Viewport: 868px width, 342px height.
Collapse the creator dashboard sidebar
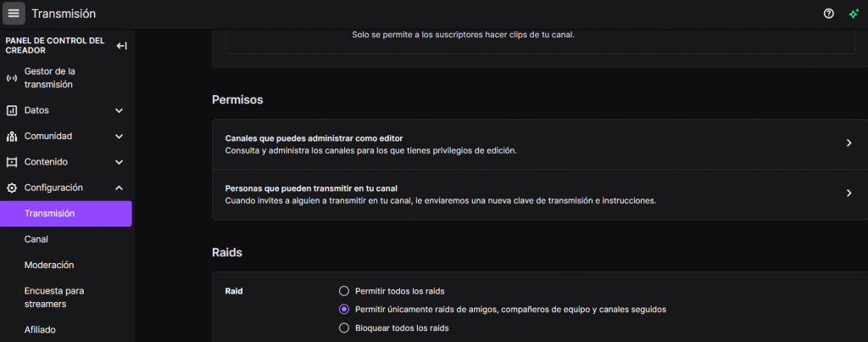coord(121,45)
